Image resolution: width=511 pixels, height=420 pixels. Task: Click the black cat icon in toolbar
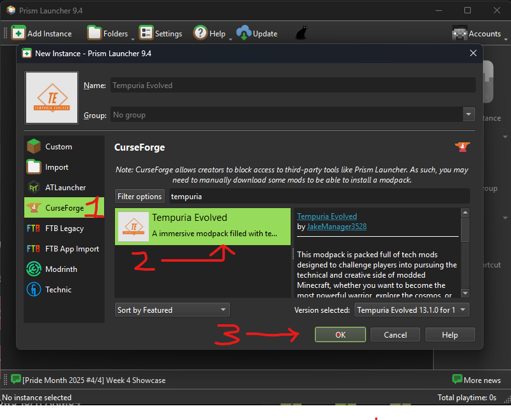tap(301, 33)
